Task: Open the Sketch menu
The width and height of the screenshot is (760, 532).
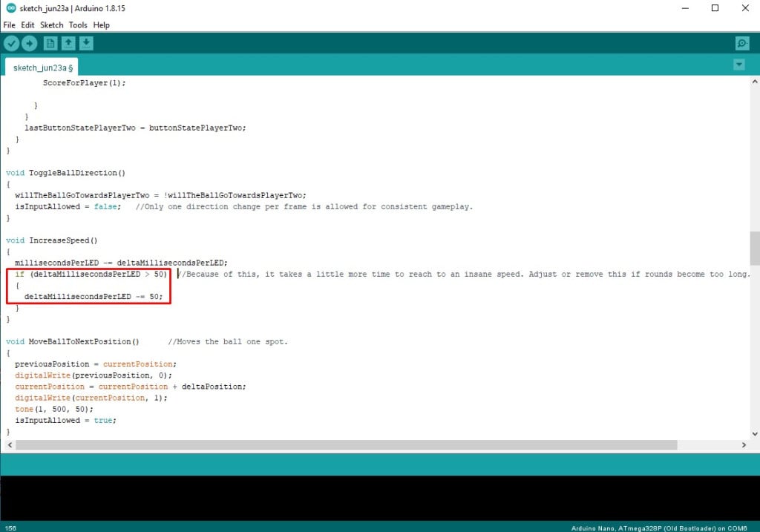Action: point(51,24)
